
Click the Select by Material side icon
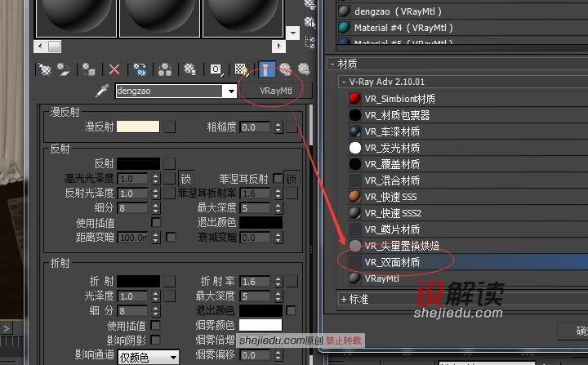pyautogui.click(x=310, y=23)
